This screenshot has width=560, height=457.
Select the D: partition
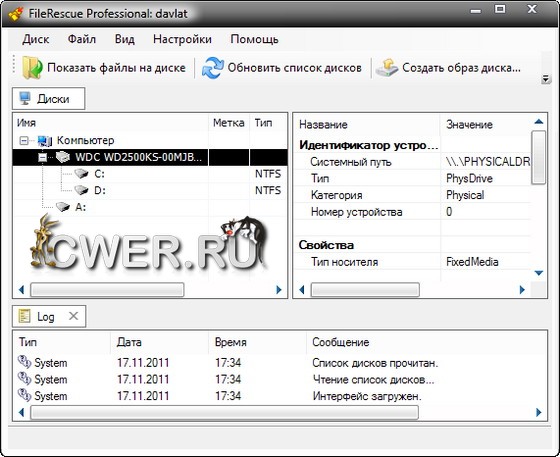[100, 190]
